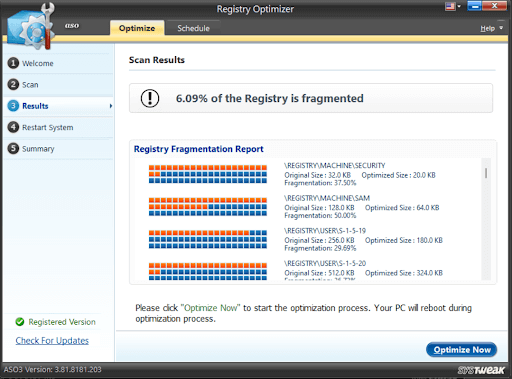Click the aso brand logo
Image resolution: width=512 pixels, height=379 pixels.
[x=72, y=26]
